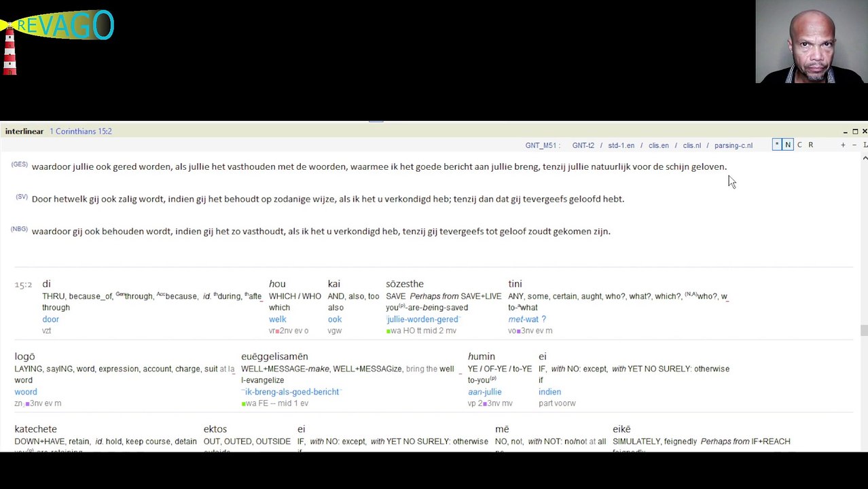This screenshot has height=489, width=868.
Task: Click the Greek word 'mē'
Action: [x=502, y=429]
